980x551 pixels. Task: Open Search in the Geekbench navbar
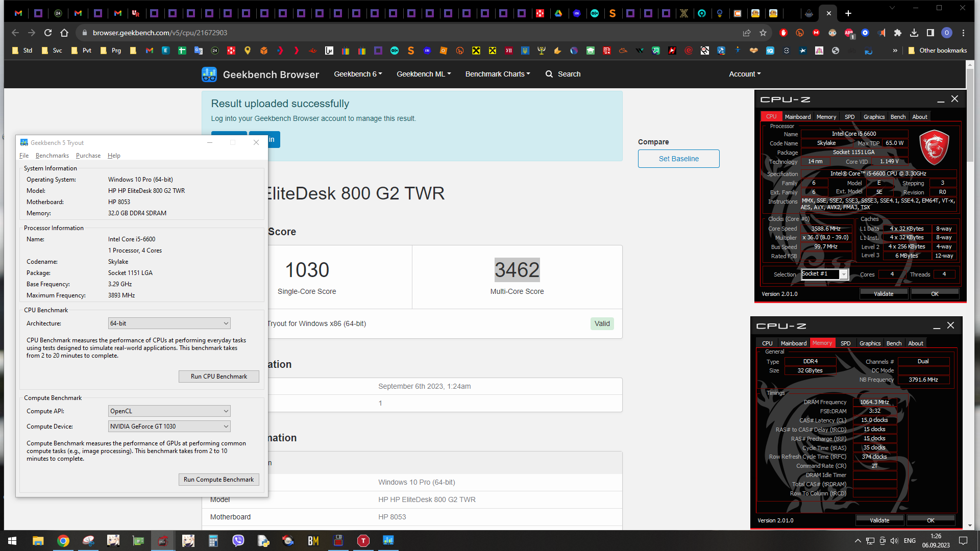tap(563, 74)
